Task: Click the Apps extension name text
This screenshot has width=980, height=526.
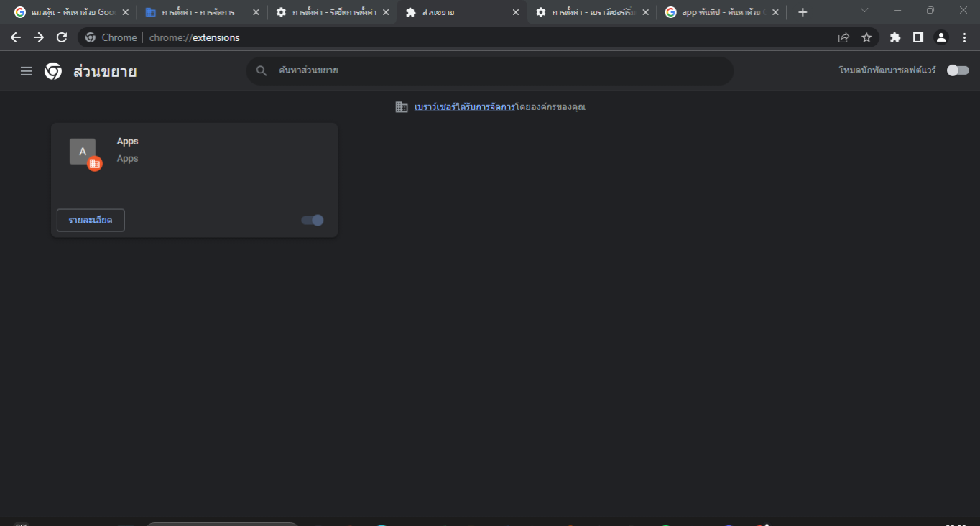Action: (x=127, y=142)
